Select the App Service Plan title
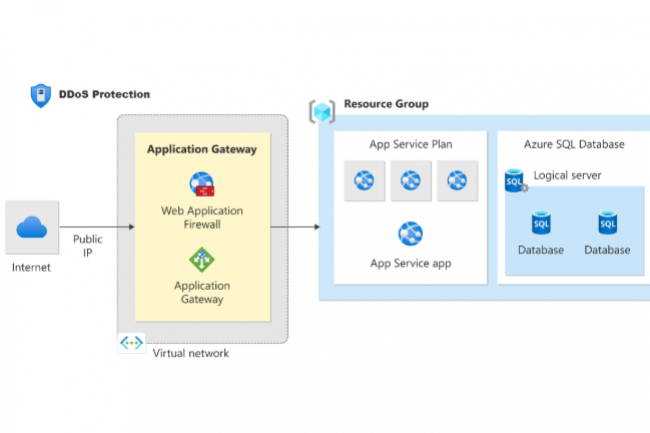 (x=410, y=144)
